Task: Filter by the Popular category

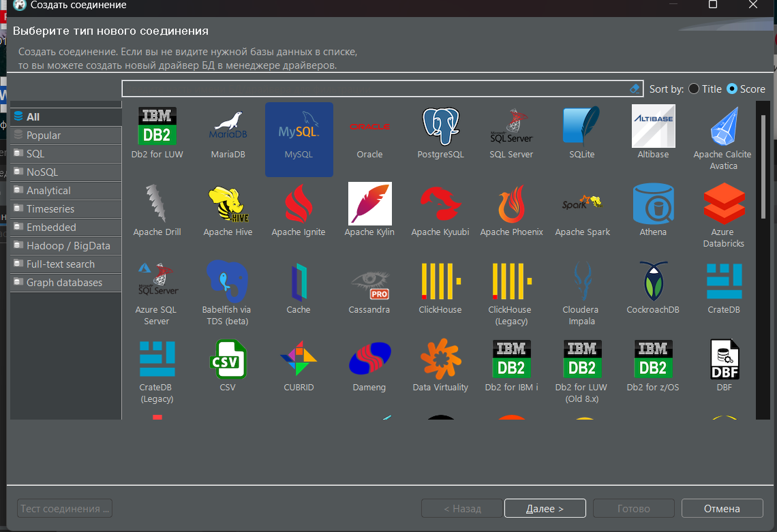Action: [x=66, y=136]
